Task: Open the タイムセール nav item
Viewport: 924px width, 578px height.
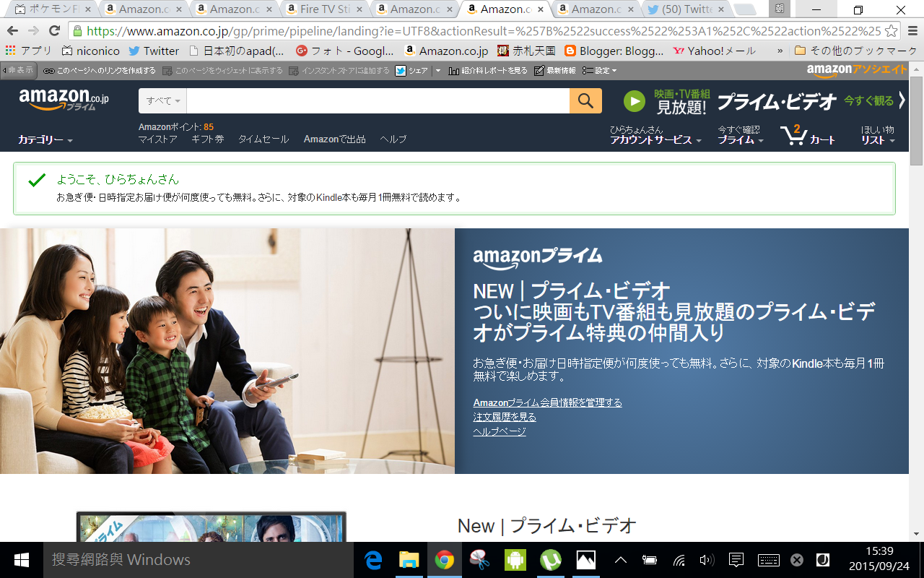Action: point(263,139)
